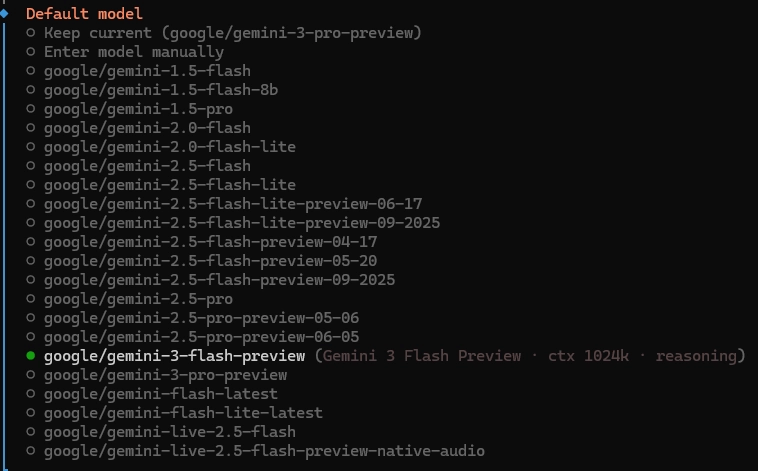Select gemini-2.5-pro-preview-06-05 option
Image resolution: width=758 pixels, height=471 pixels.
(201, 337)
